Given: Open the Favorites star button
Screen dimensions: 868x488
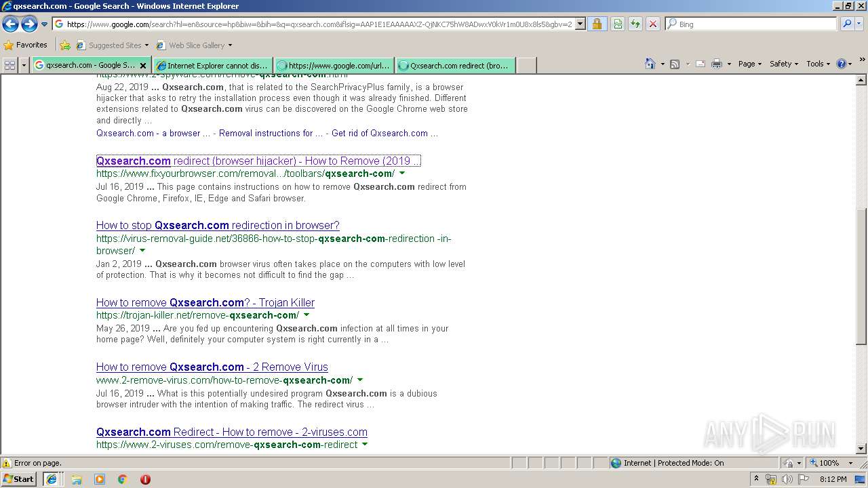Looking at the screenshot, I should point(26,45).
